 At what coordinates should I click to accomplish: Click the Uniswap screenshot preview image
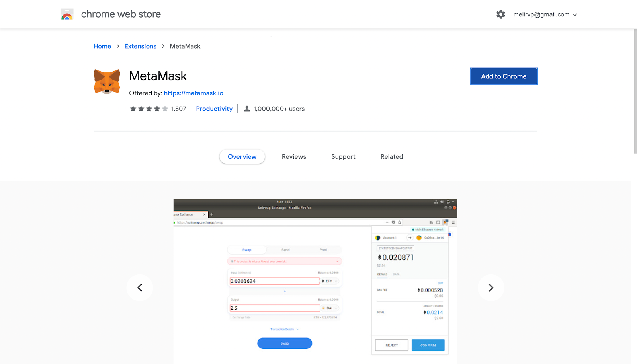[x=315, y=281]
